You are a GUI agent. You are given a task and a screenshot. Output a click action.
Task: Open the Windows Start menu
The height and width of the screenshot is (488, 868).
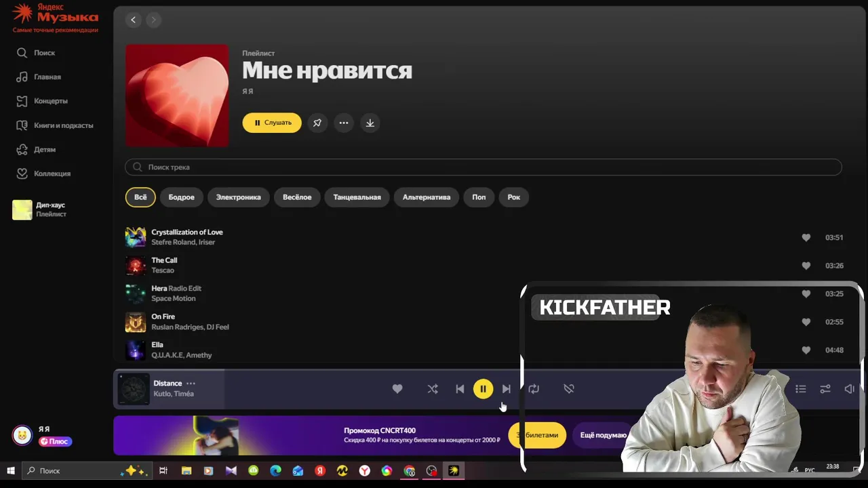tap(11, 471)
